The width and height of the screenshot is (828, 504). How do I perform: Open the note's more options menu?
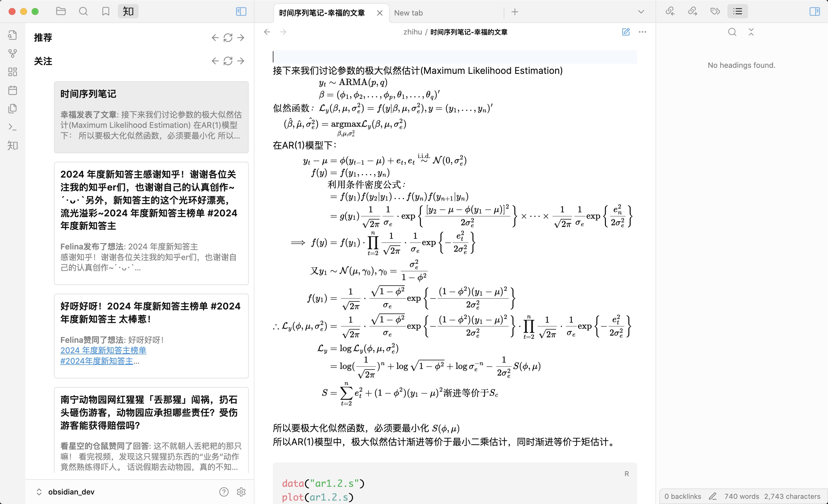pos(642,32)
